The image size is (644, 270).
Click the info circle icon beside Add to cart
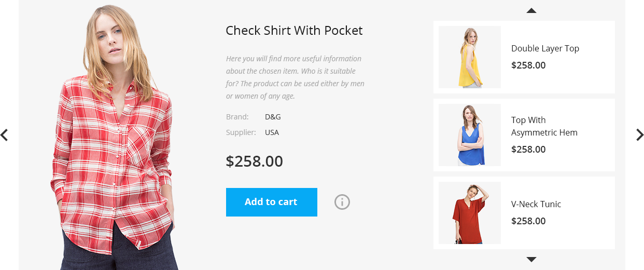pos(342,202)
